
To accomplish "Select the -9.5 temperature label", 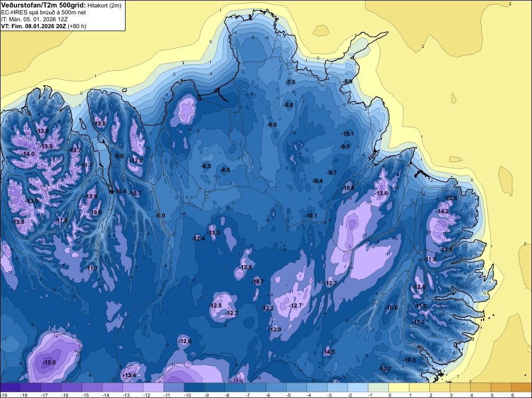I will click(x=345, y=146).
